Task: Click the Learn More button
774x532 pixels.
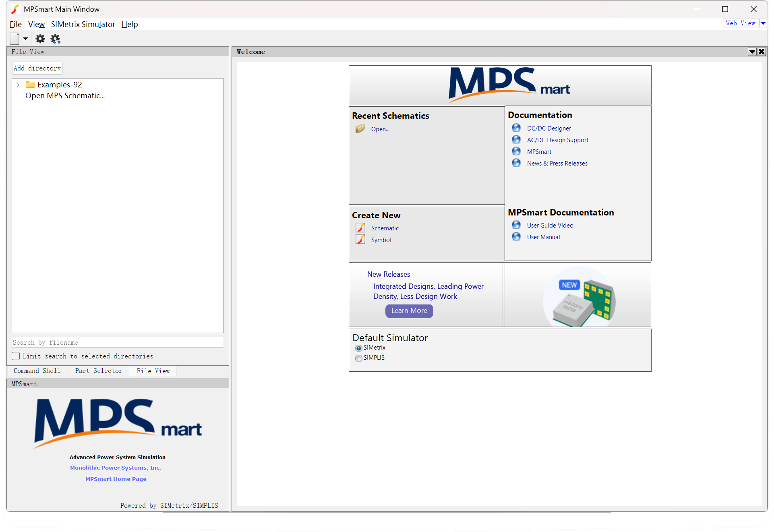Action: pyautogui.click(x=409, y=311)
